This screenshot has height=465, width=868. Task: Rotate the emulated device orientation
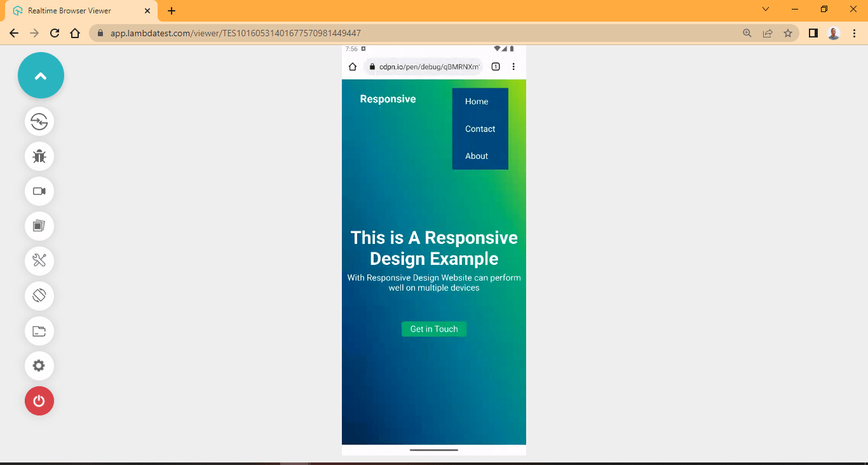click(39, 295)
